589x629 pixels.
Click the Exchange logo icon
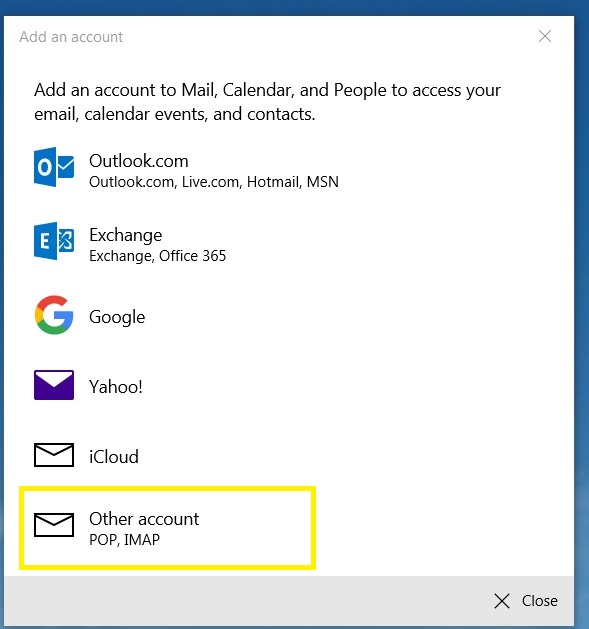pos(54,241)
